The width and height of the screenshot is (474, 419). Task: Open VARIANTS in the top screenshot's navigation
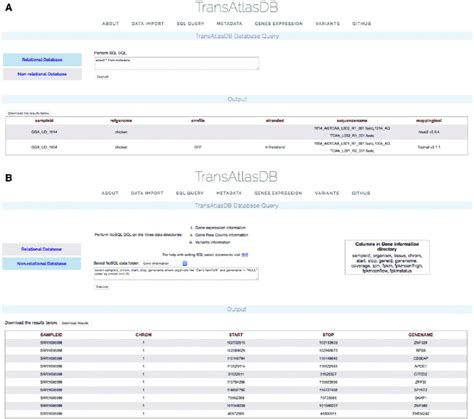[327, 24]
